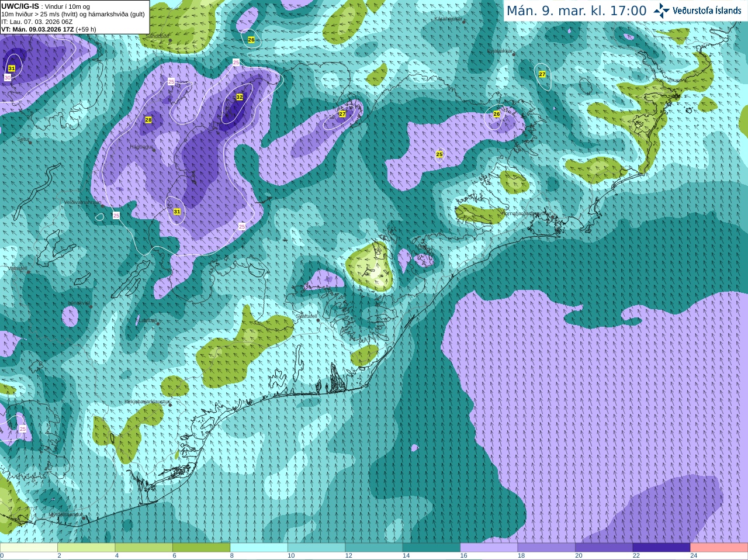Screen dimensions: 748x560
Task: Click the Hágöngur station label
Action: tap(141, 147)
